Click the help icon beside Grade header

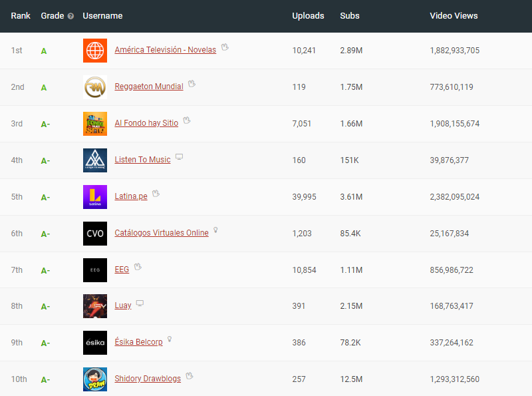70,16
